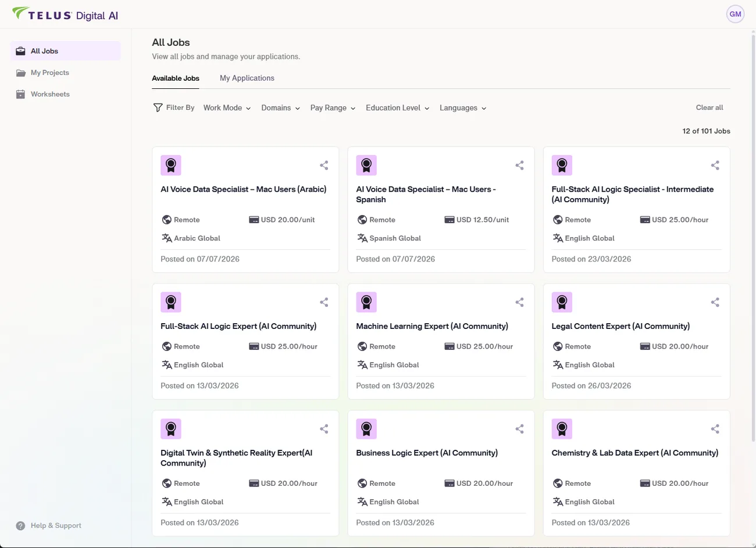This screenshot has width=756, height=548.
Task: Click the badge icon on Machine Learning Expert card
Action: click(x=366, y=302)
